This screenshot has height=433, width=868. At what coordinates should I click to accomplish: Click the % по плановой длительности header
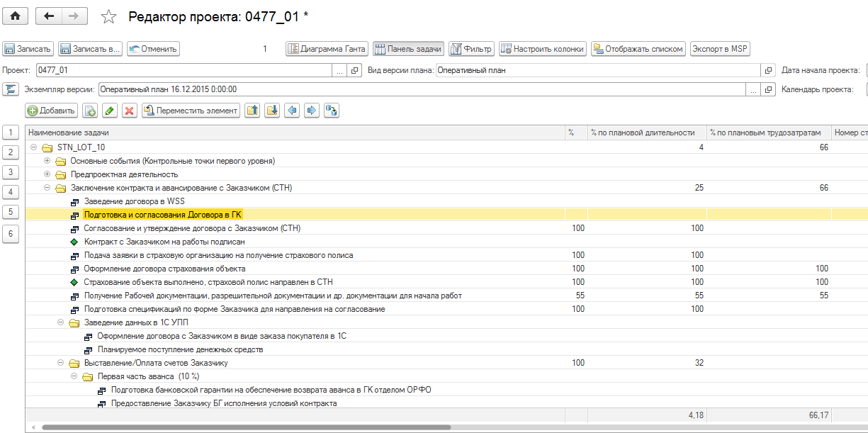(647, 133)
